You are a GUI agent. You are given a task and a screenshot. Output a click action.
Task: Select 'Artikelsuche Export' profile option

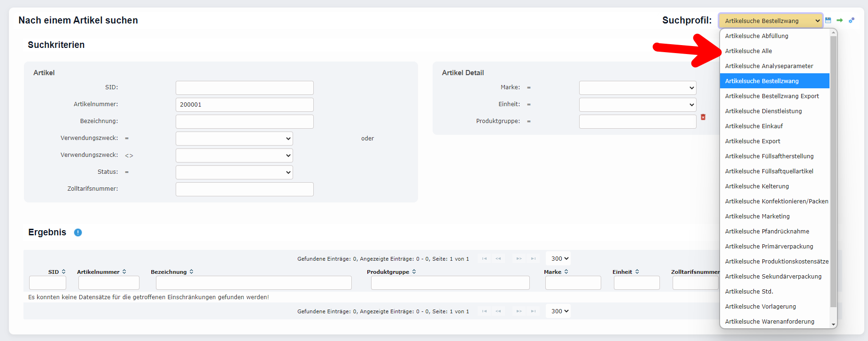tap(752, 141)
